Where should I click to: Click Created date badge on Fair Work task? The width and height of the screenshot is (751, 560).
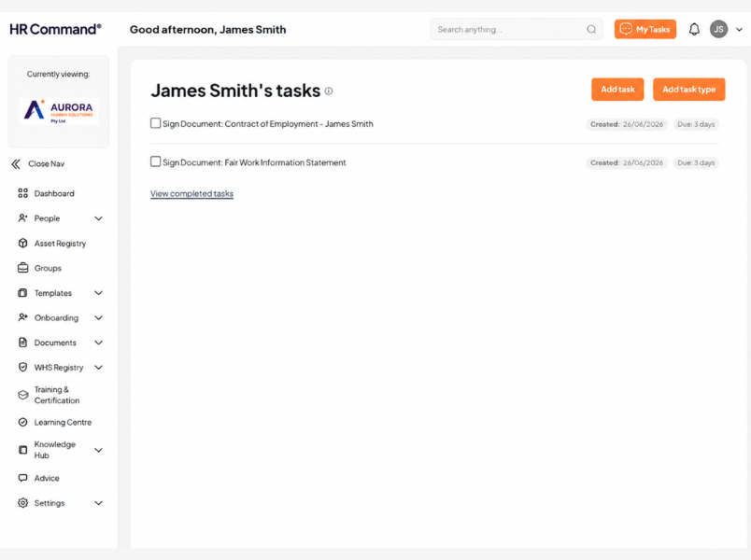627,162
